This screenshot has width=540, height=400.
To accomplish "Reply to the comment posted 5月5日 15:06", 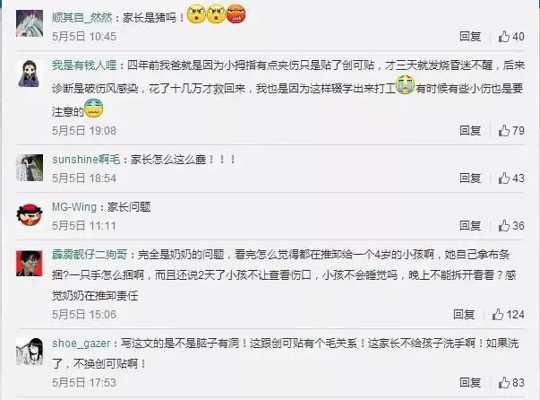I will tap(464, 314).
